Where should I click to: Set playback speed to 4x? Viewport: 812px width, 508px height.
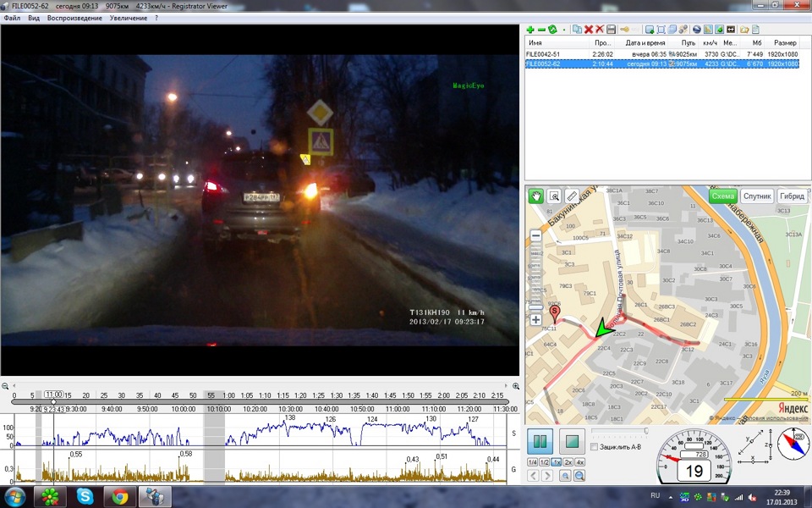580,462
